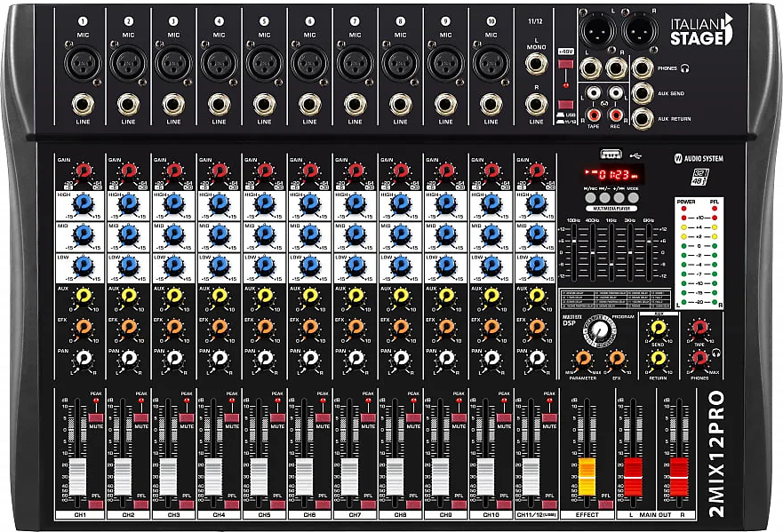The height and width of the screenshot is (532, 783).
Task: Mute channel 1 with its MUTE button
Action: [96, 418]
